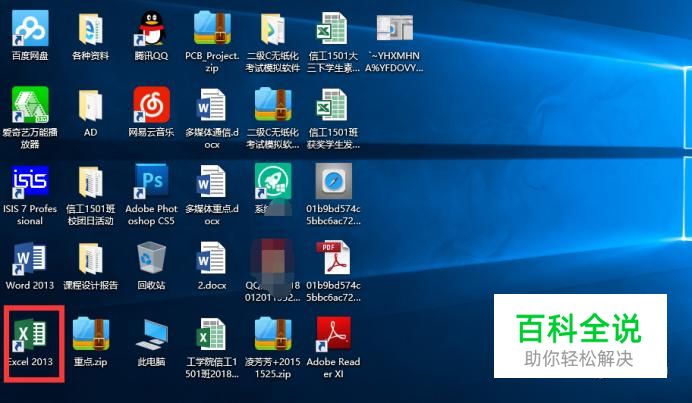Launch Adobe Photoshop CS5 shortcut
692x403 pixels.
pos(151,181)
